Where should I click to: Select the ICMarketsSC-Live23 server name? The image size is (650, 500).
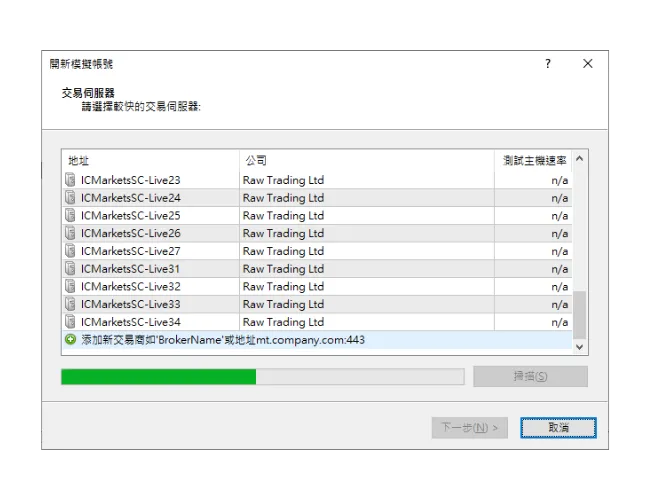pyautogui.click(x=131, y=180)
